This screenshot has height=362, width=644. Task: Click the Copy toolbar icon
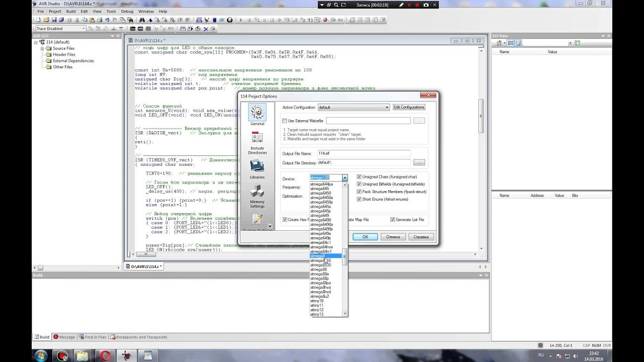point(85,20)
